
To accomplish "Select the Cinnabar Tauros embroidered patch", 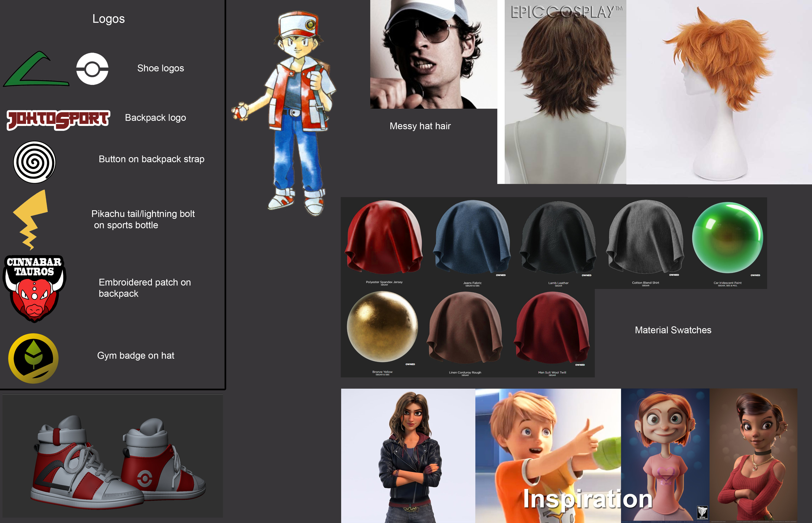I will (x=34, y=289).
